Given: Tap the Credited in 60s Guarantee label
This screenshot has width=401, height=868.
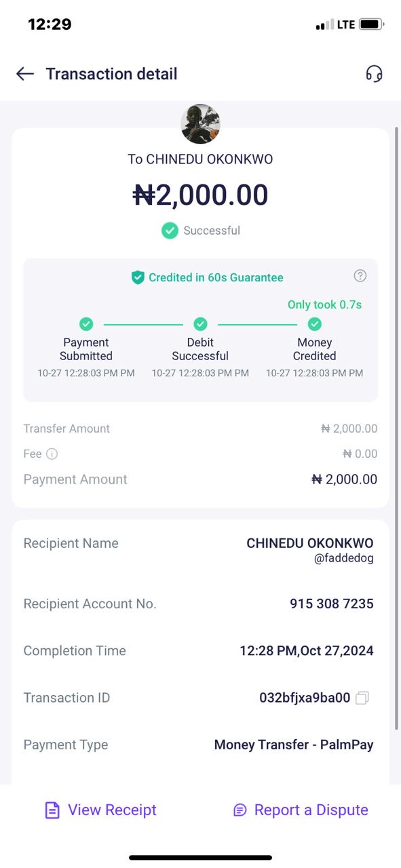Looking at the screenshot, I should click(216, 277).
